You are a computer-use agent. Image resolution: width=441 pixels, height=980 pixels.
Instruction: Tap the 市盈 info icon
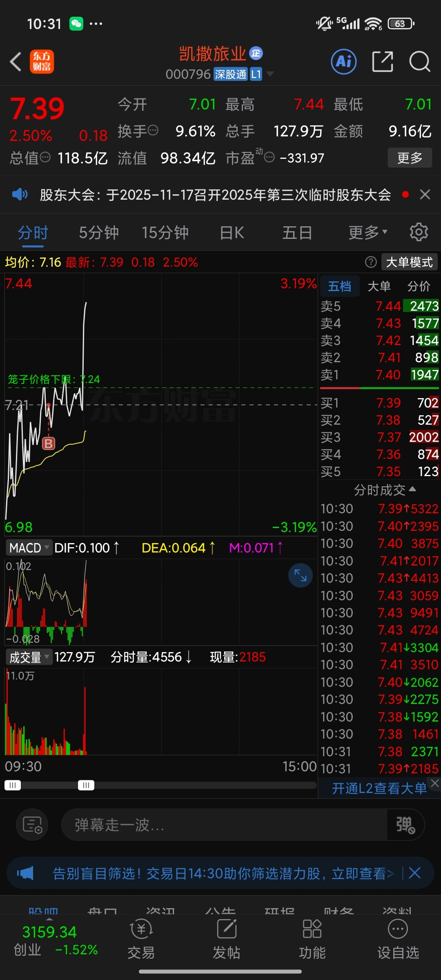[269, 157]
